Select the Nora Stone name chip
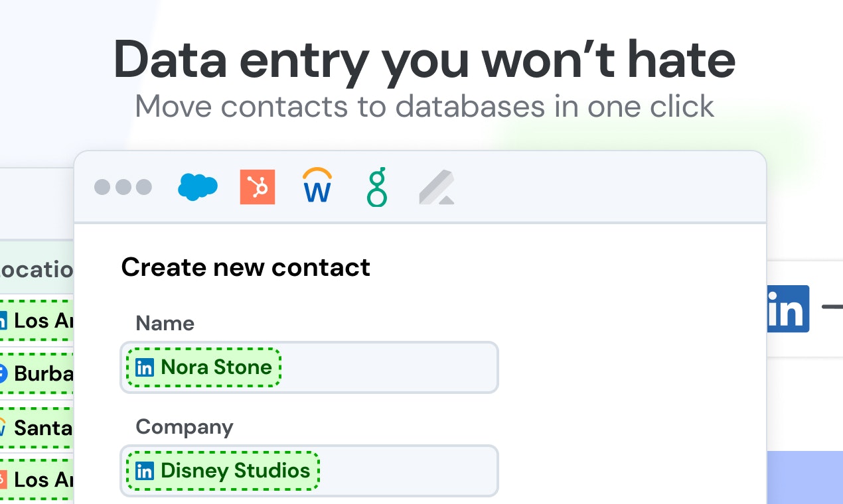This screenshot has height=504, width=843. point(204,367)
